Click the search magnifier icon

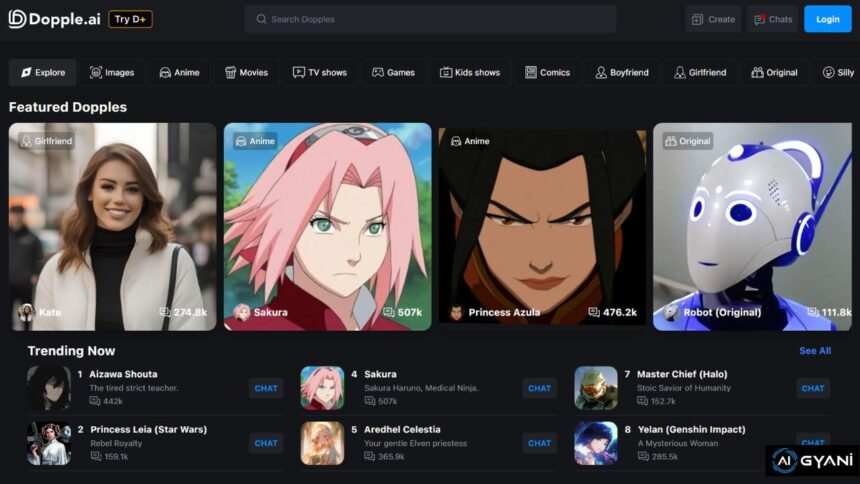(261, 19)
